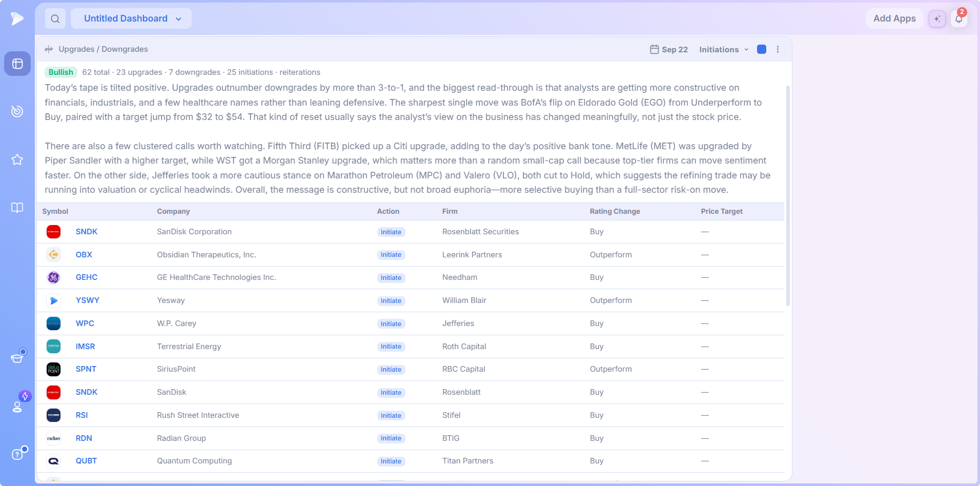Screen dimensions: 980x486
Task: Open the widget three-dot options menu
Action: 778,49
